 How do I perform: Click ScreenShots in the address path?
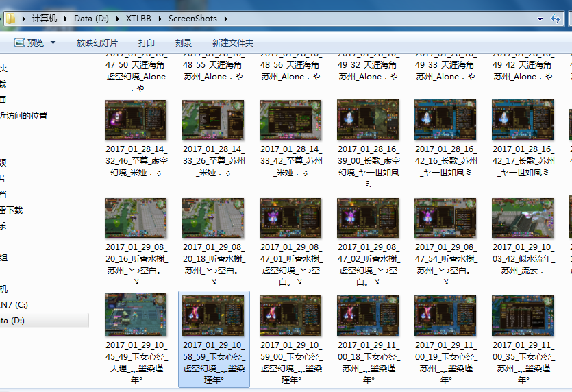point(192,19)
